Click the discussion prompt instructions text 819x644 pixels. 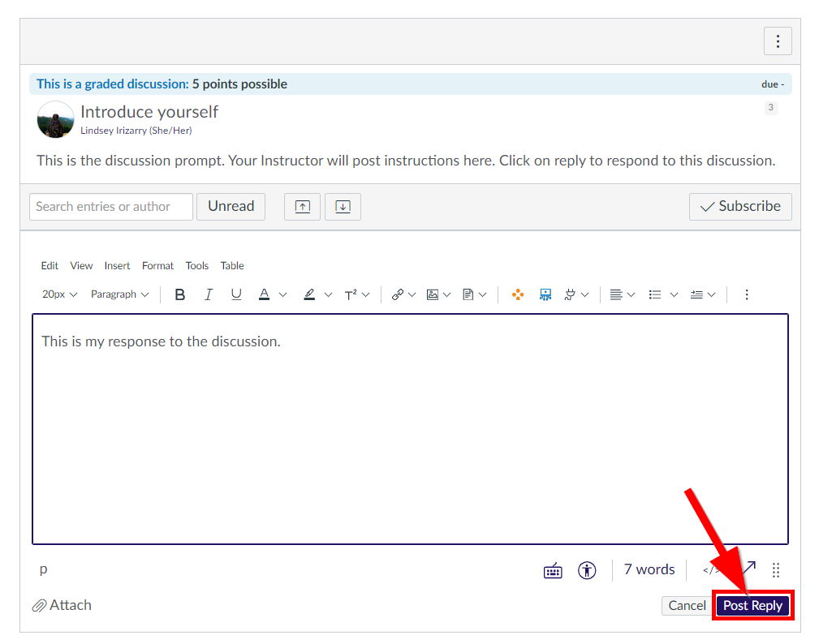[406, 161]
